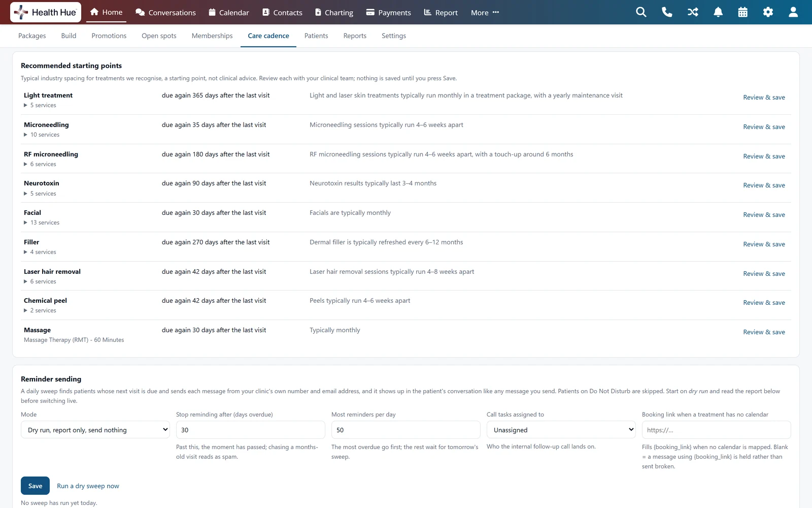Click the phone dialer icon
Image resolution: width=812 pixels, height=508 pixels.
pyautogui.click(x=667, y=12)
